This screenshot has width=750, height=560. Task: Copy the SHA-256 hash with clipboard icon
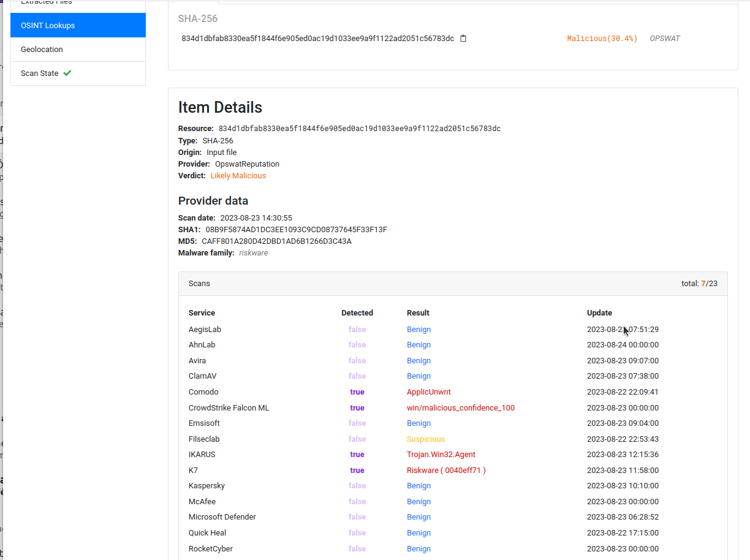click(463, 39)
